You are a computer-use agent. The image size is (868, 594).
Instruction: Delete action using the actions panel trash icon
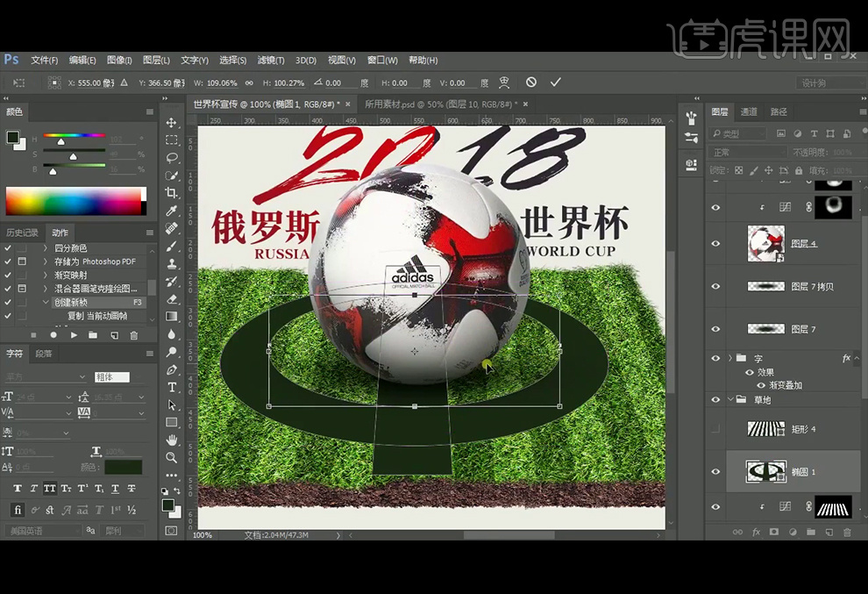click(133, 335)
